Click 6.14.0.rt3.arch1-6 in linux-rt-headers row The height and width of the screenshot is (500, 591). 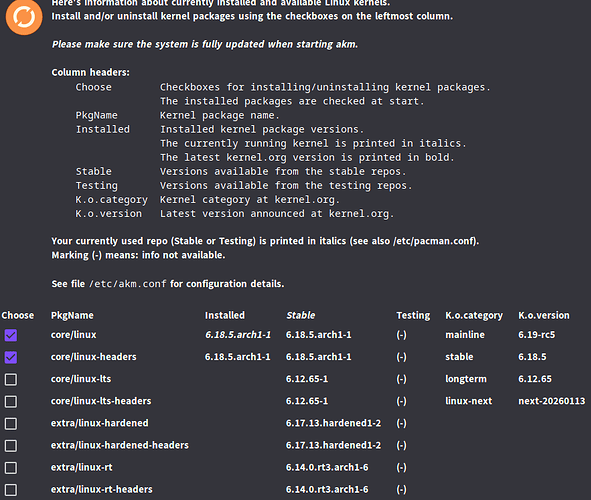coord(327,489)
